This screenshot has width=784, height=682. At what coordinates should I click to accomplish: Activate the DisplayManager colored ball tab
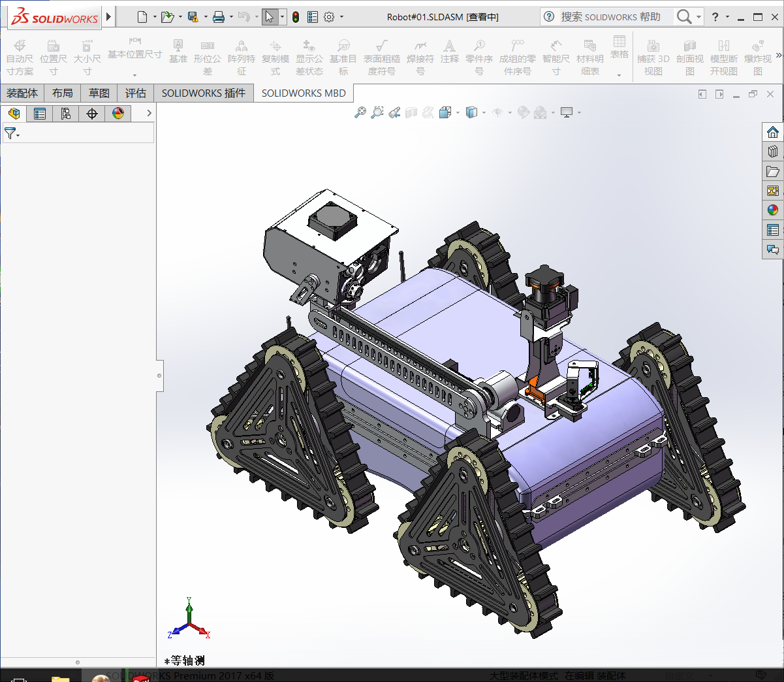pos(118,114)
